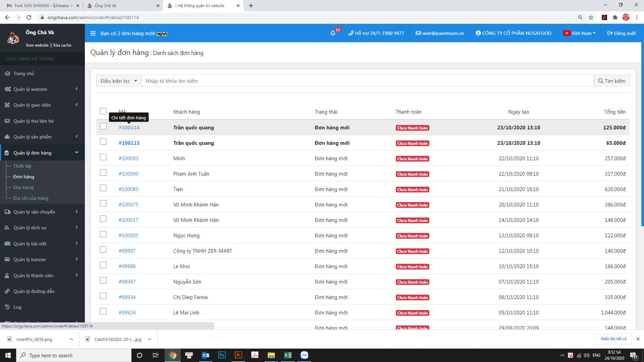
Task: Open Windows notification center icon
Action: click(634, 355)
